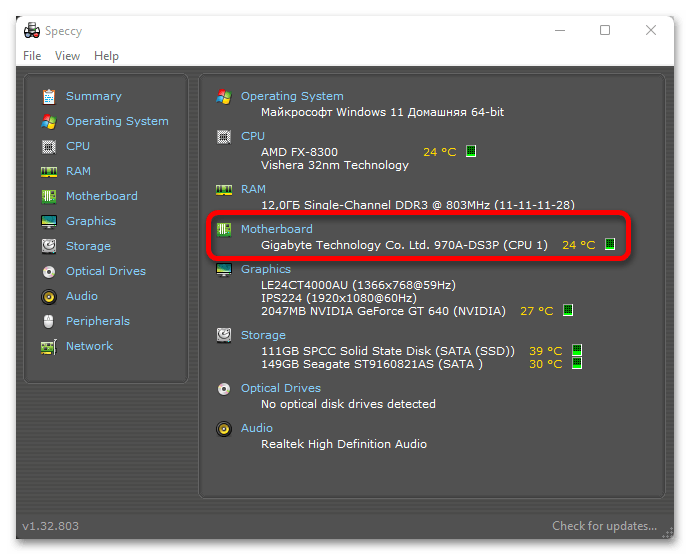Select Peripherals in the sidebar
690x555 pixels.
pos(98,321)
